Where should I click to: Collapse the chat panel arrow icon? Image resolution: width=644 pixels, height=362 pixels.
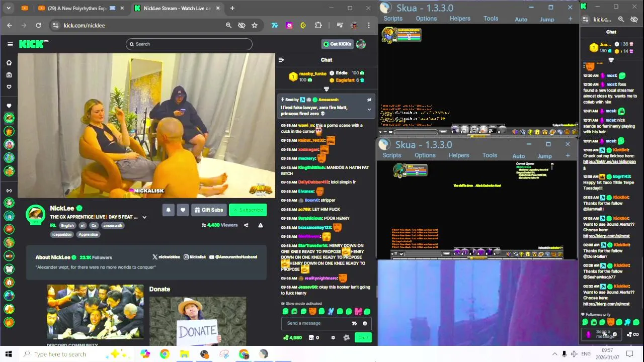pyautogui.click(x=281, y=60)
